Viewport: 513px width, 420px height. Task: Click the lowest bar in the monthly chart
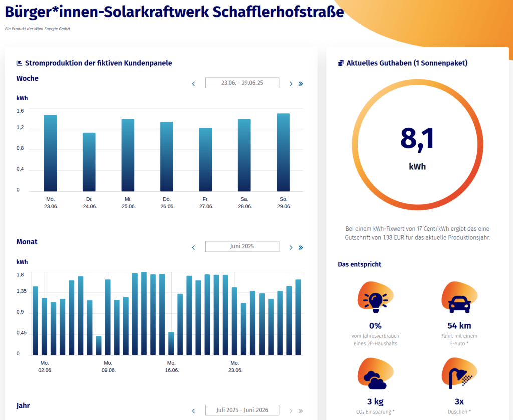coord(99,345)
